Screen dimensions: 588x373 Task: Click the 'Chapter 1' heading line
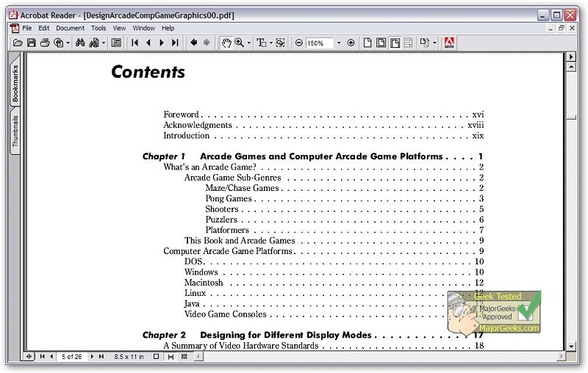(x=313, y=156)
